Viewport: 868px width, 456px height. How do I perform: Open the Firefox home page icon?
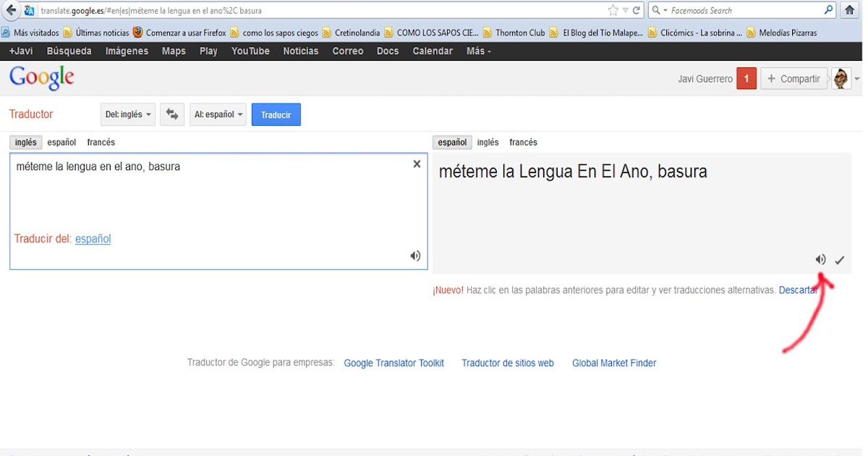(850, 10)
